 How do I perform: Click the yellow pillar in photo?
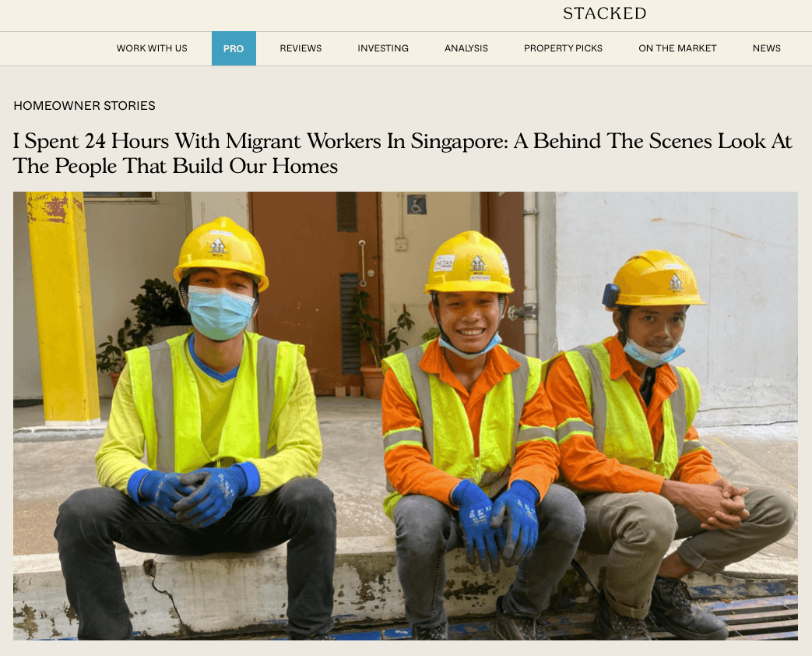62,307
